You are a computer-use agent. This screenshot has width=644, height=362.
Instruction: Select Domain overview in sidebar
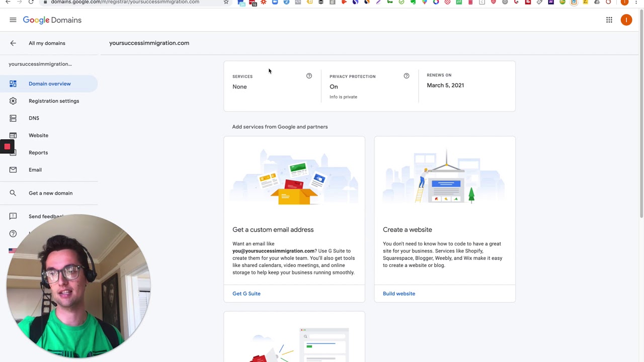pos(49,84)
